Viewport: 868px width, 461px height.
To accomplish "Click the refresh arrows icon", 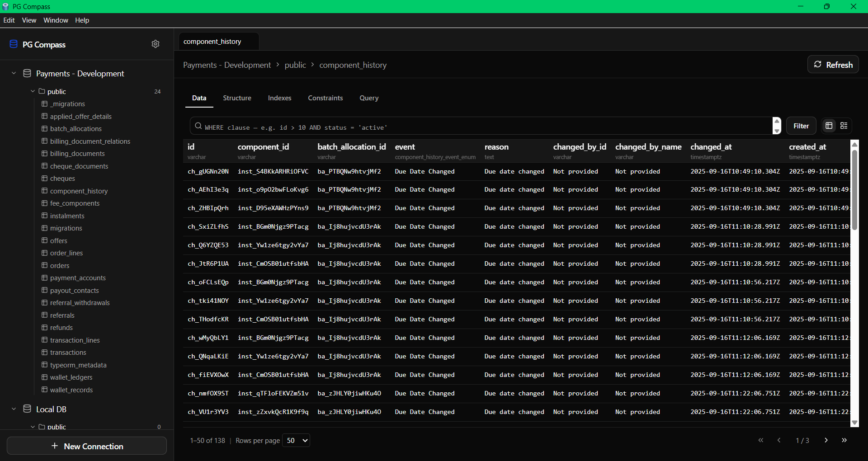I will click(817, 64).
